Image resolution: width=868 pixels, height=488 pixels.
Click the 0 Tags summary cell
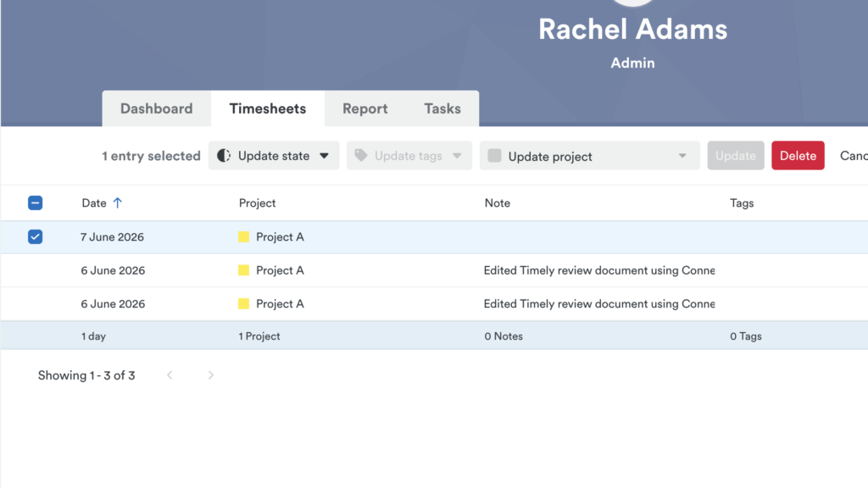[x=746, y=336]
